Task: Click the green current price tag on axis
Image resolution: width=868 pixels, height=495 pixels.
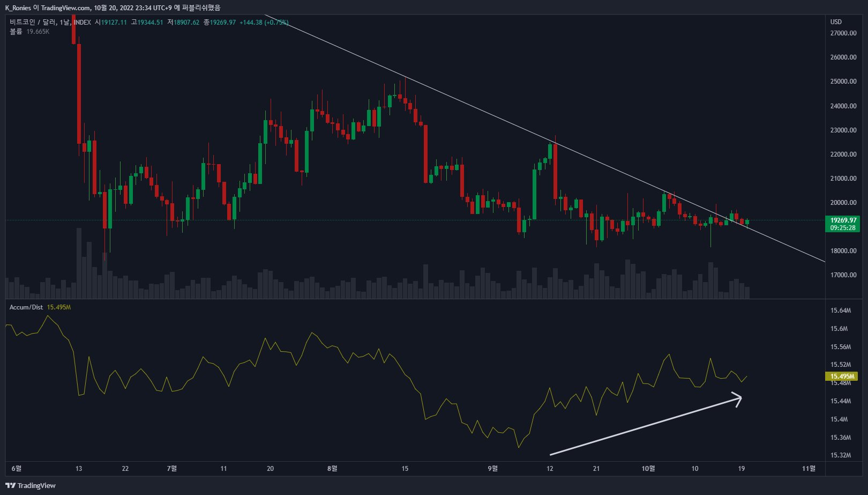Action: [843, 224]
